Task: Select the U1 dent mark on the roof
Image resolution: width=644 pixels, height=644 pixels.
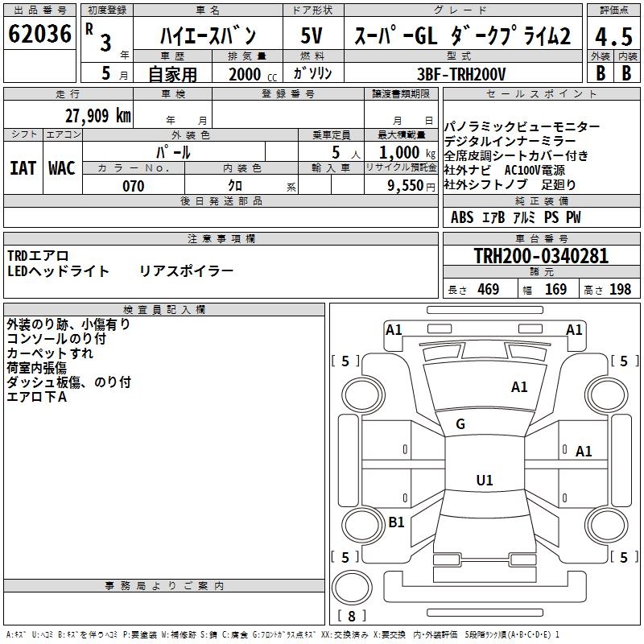Action: pyautogui.click(x=485, y=480)
